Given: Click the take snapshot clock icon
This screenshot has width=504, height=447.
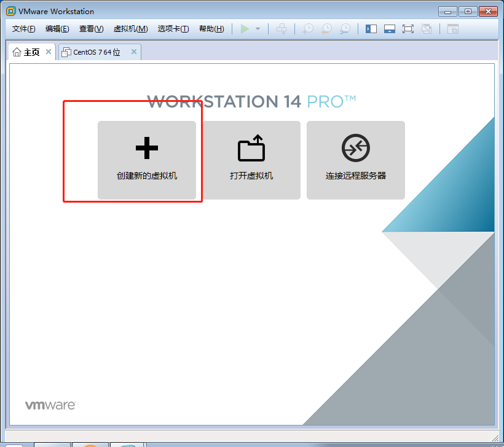Looking at the screenshot, I should tap(308, 29).
